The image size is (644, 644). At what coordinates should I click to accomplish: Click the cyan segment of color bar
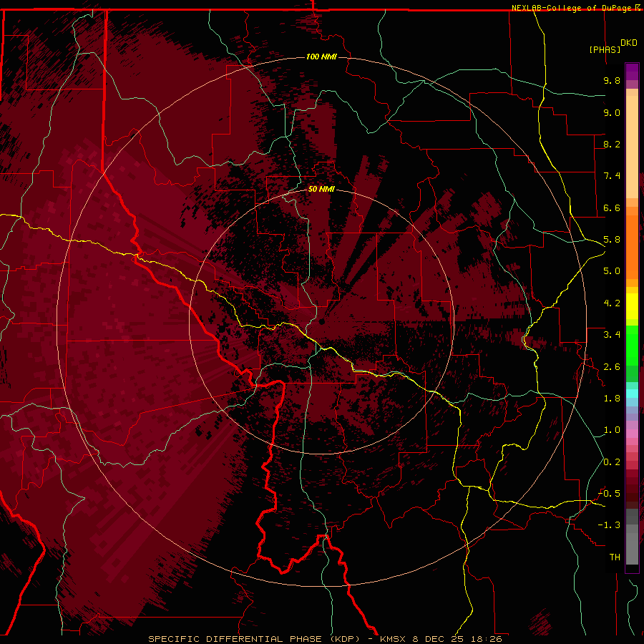click(x=632, y=394)
